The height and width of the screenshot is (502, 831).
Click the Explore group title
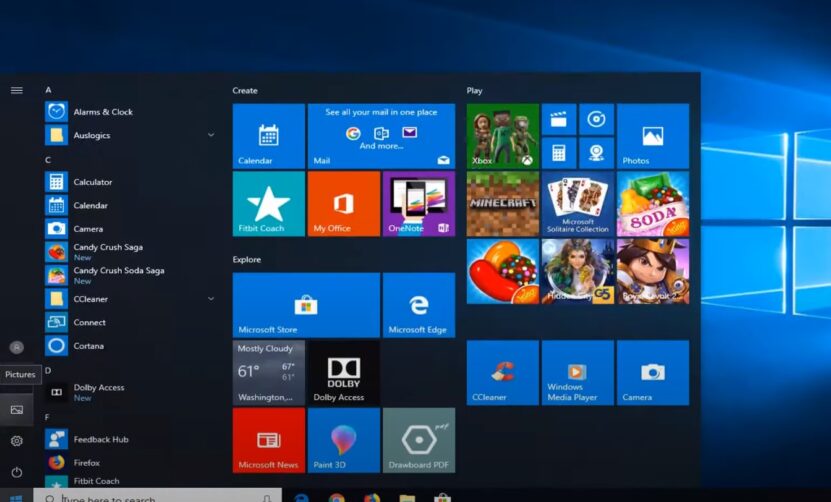(246, 260)
